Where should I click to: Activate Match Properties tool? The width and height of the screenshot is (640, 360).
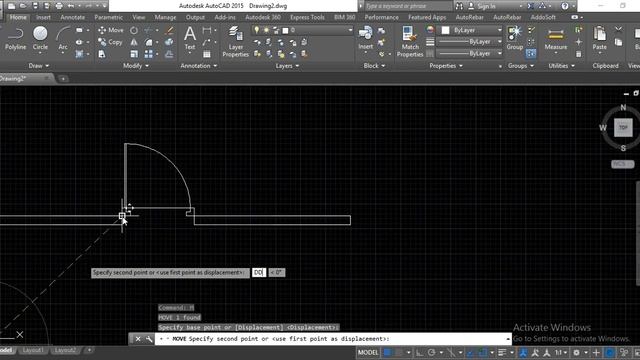410,41
